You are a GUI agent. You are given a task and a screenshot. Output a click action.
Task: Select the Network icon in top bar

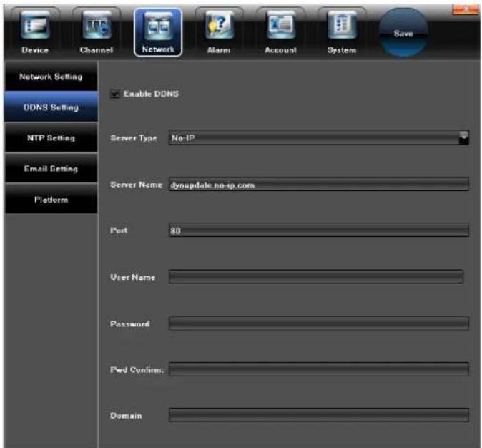pyautogui.click(x=158, y=32)
